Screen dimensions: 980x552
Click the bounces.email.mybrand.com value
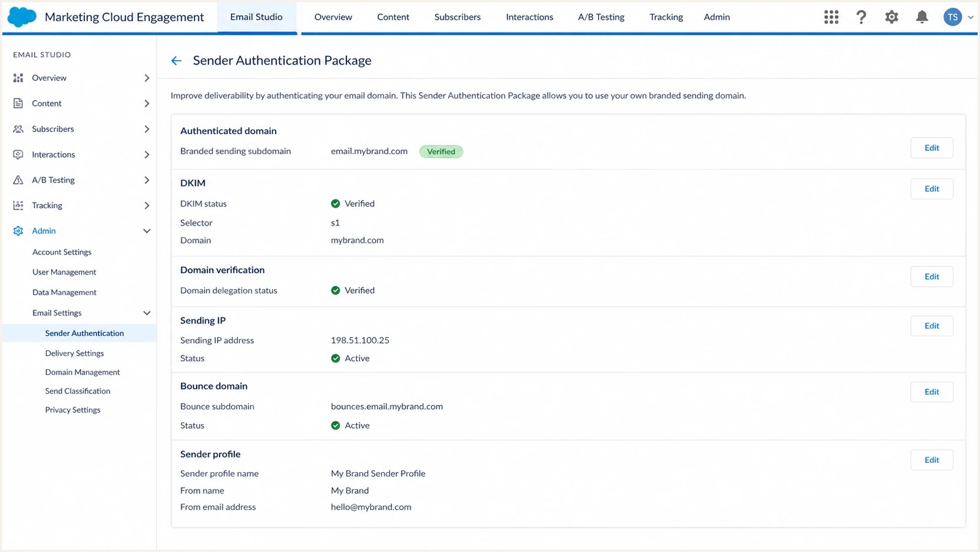tap(387, 407)
